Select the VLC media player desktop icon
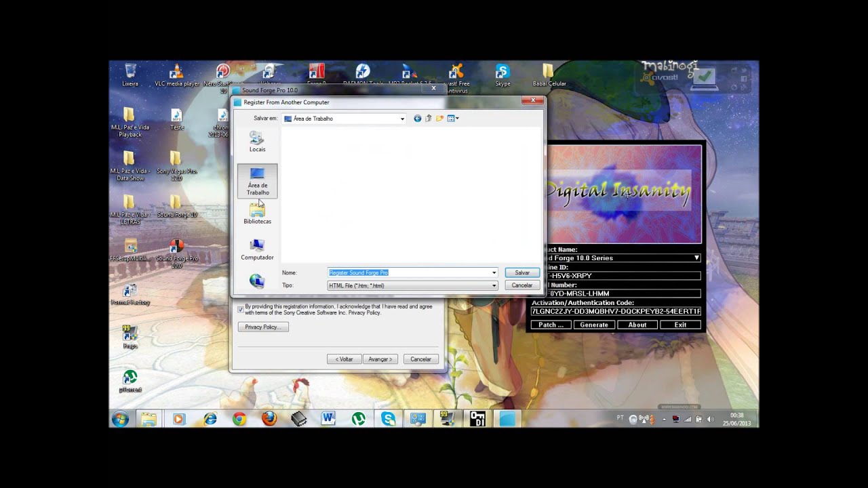The height and width of the screenshot is (488, 868). tap(176, 75)
